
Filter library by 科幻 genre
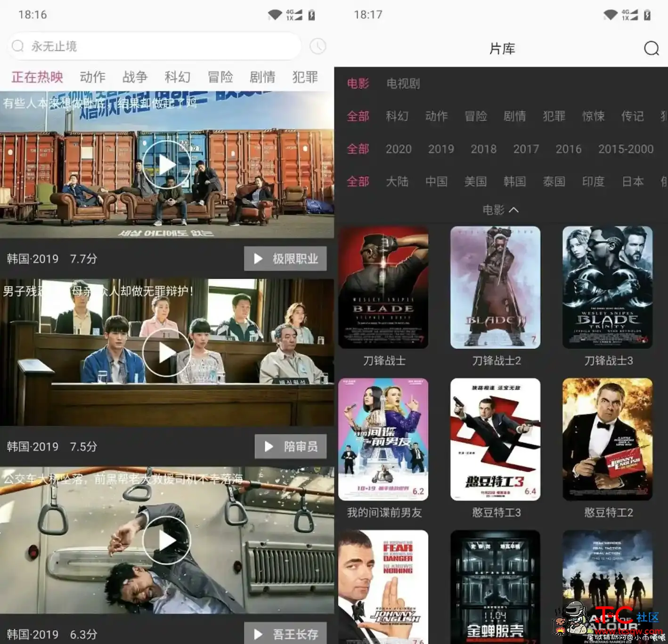click(397, 116)
